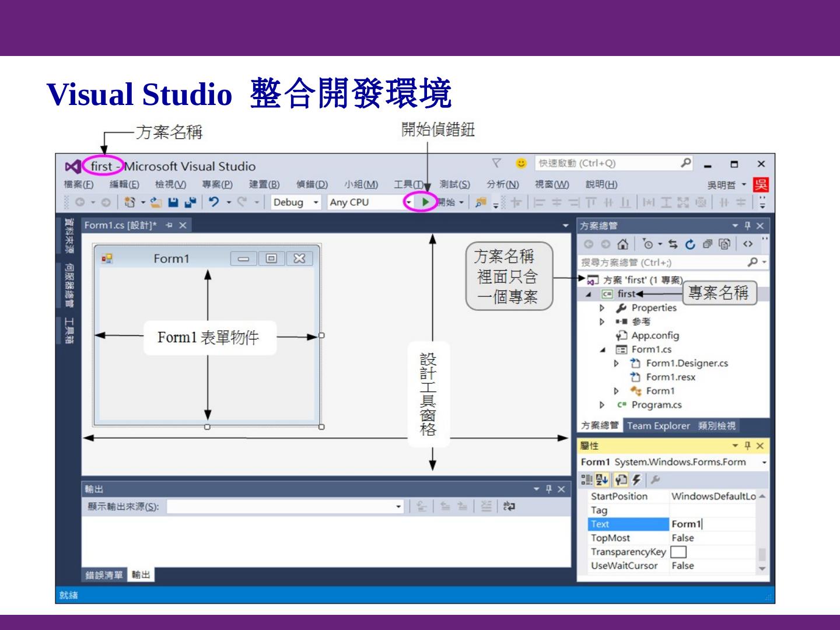Image resolution: width=840 pixels, height=630 pixels.
Task: Select Form1.Designer.cs in Solution Explorer
Action: 687,363
